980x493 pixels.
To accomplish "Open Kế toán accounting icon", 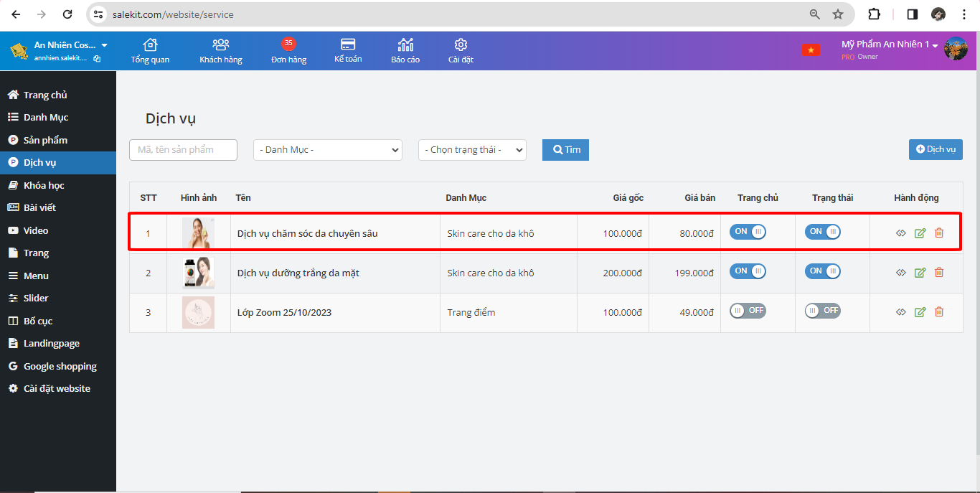I will click(348, 45).
